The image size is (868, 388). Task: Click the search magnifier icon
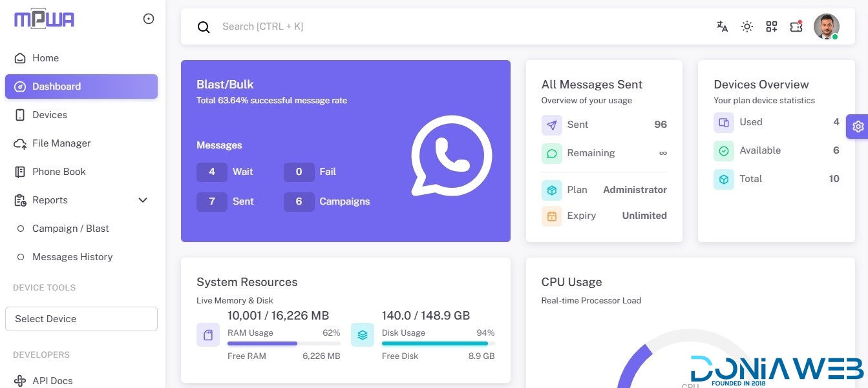(x=204, y=27)
